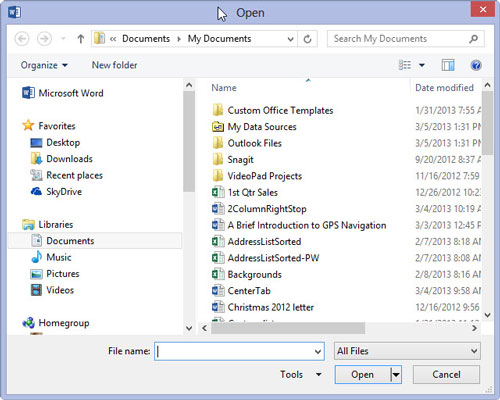500x400 pixels.
Task: Click the Word icon in title bar
Action: click(14, 12)
